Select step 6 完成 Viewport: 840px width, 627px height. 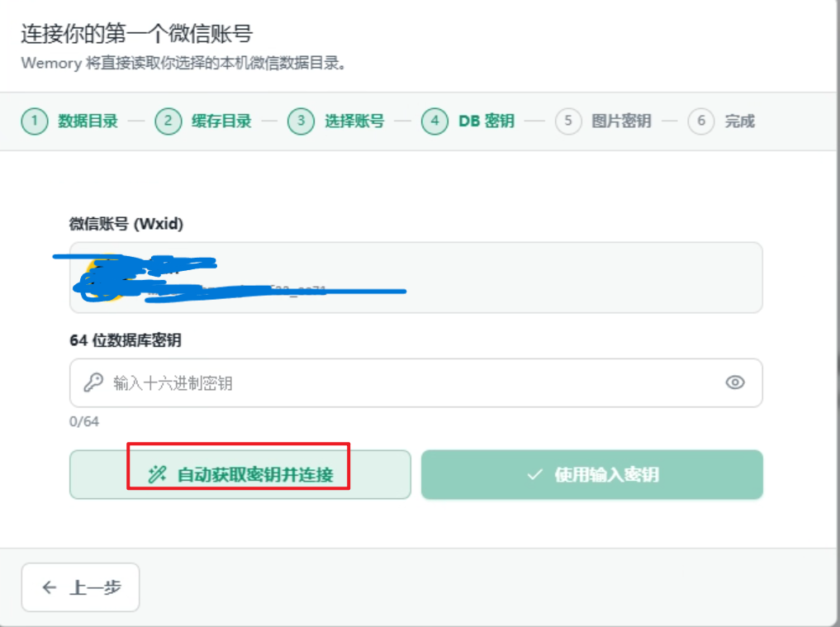point(722,121)
